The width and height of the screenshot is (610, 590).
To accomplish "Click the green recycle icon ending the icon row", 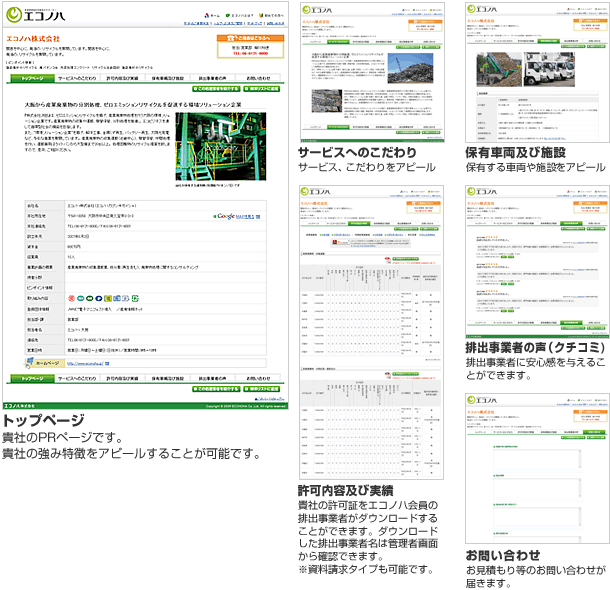I will (135, 298).
